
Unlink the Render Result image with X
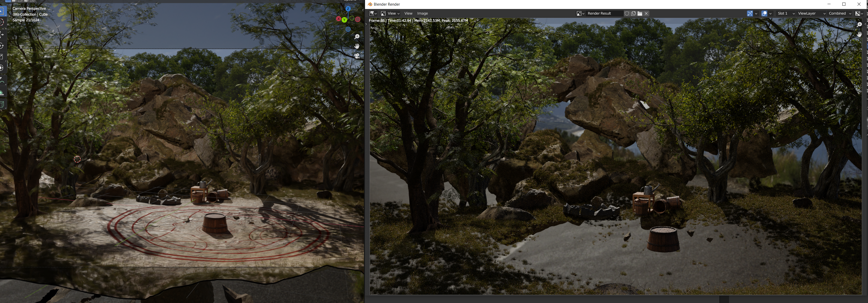[x=646, y=14]
